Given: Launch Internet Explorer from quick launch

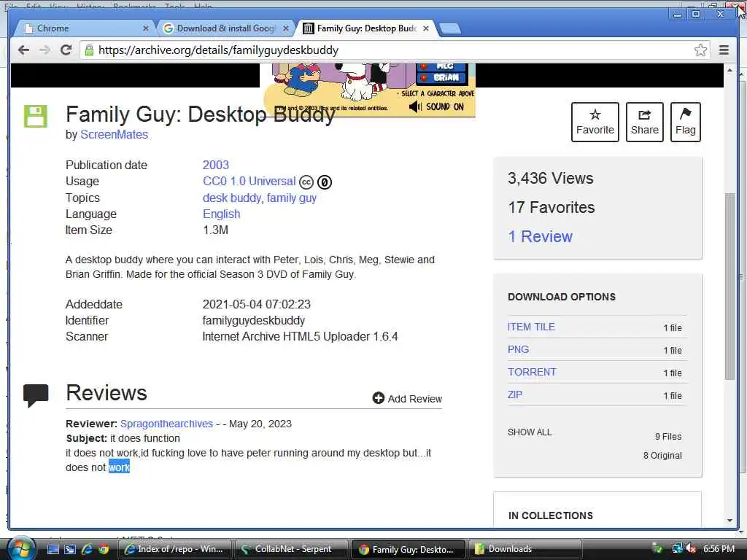Looking at the screenshot, I should click(x=88, y=549).
